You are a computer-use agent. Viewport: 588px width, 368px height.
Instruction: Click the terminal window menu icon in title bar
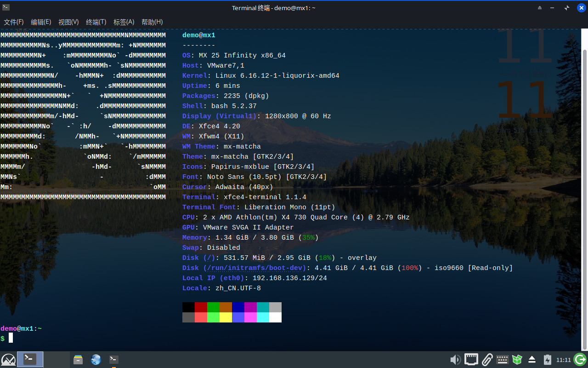tap(6, 7)
